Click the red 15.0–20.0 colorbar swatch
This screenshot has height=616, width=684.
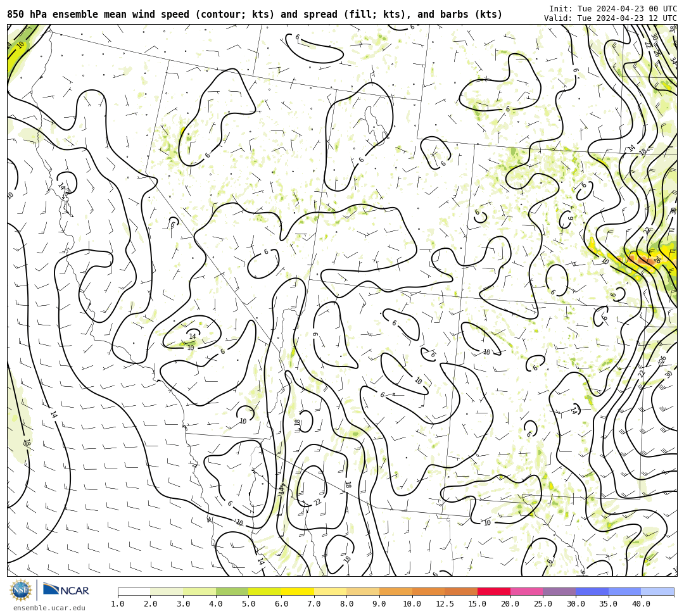tap(494, 591)
